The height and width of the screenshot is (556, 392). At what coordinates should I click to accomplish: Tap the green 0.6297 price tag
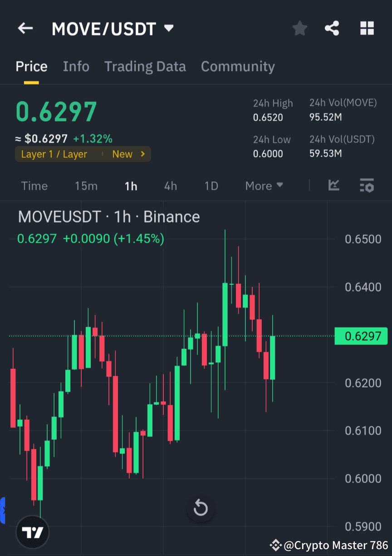pyautogui.click(x=361, y=336)
